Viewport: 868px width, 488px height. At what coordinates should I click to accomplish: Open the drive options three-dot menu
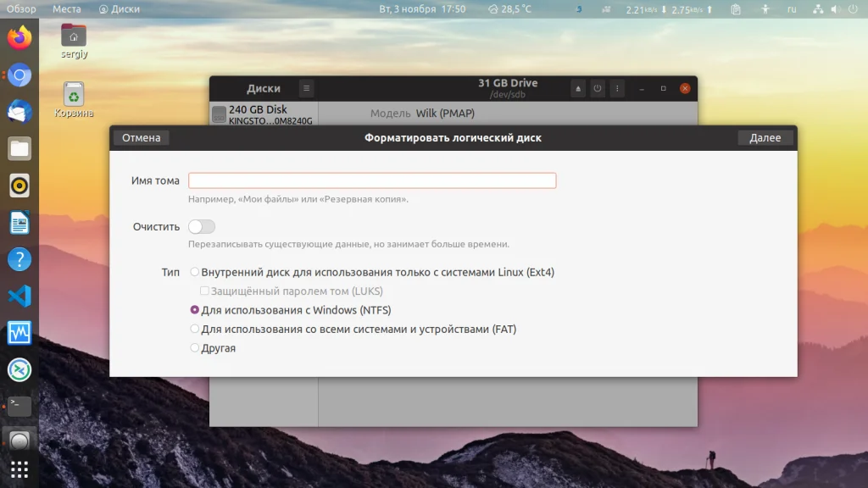click(617, 88)
